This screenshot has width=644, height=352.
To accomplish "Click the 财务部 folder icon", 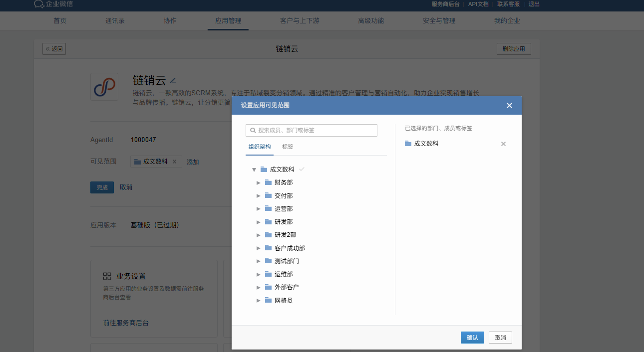I will tap(268, 182).
